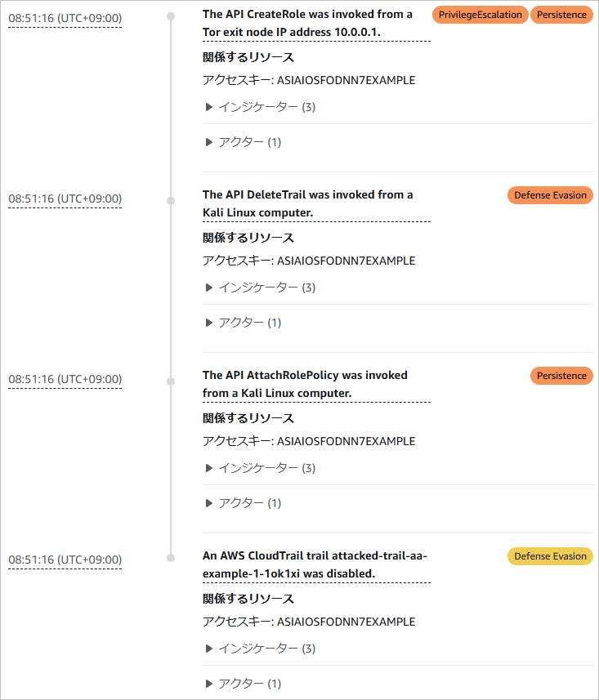Image resolution: width=599 pixels, height=700 pixels.
Task: Expand インジケーター (3) under the CloudTrail disabled finding
Action: coord(259,649)
